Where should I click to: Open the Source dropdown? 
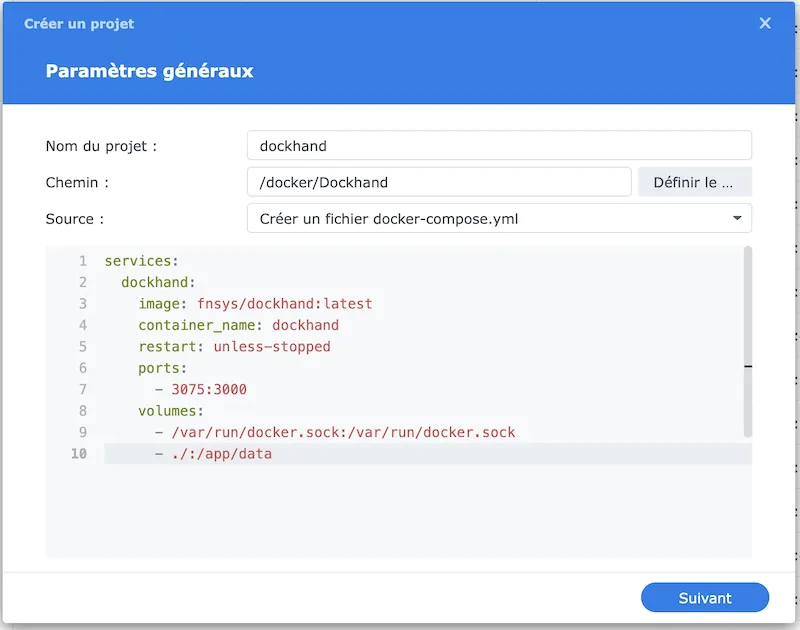pyautogui.click(x=499, y=218)
